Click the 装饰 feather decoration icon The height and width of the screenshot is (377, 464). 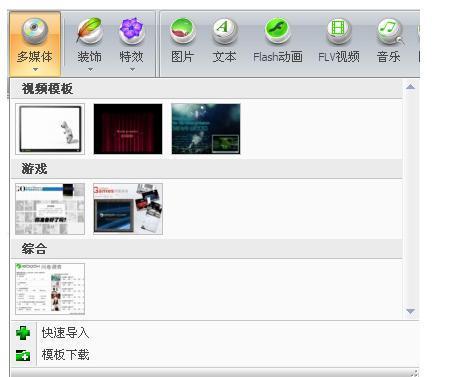[x=89, y=31]
